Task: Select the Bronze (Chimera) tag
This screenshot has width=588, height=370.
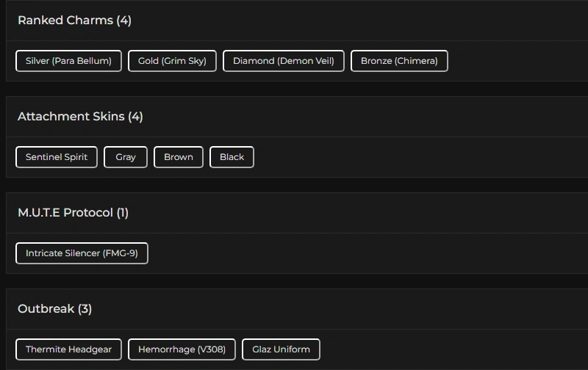Action: [399, 61]
